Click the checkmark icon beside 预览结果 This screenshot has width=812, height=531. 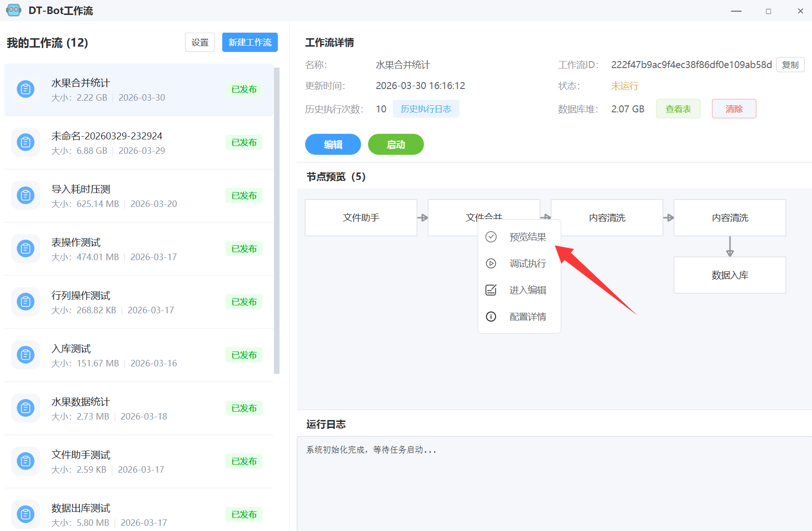(491, 237)
